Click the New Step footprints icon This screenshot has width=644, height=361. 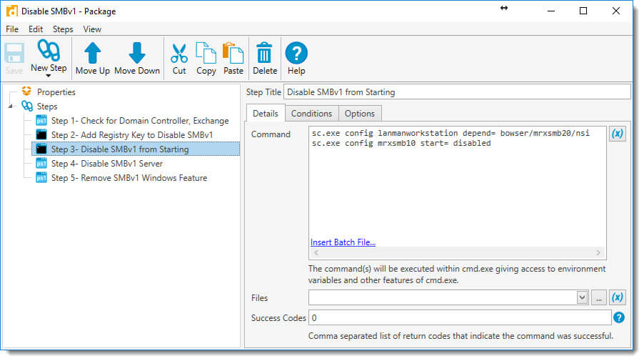[x=49, y=50]
